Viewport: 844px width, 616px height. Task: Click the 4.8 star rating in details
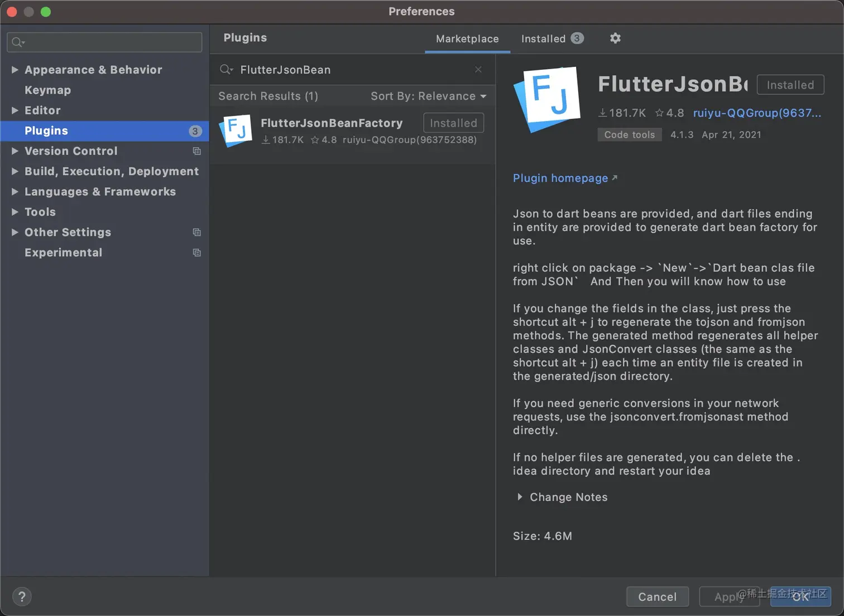[x=669, y=113]
